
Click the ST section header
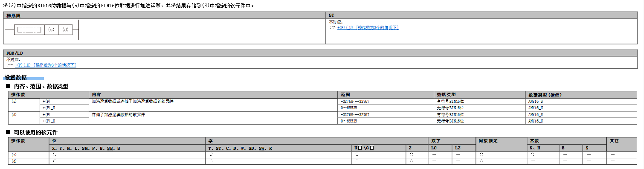click(331, 15)
